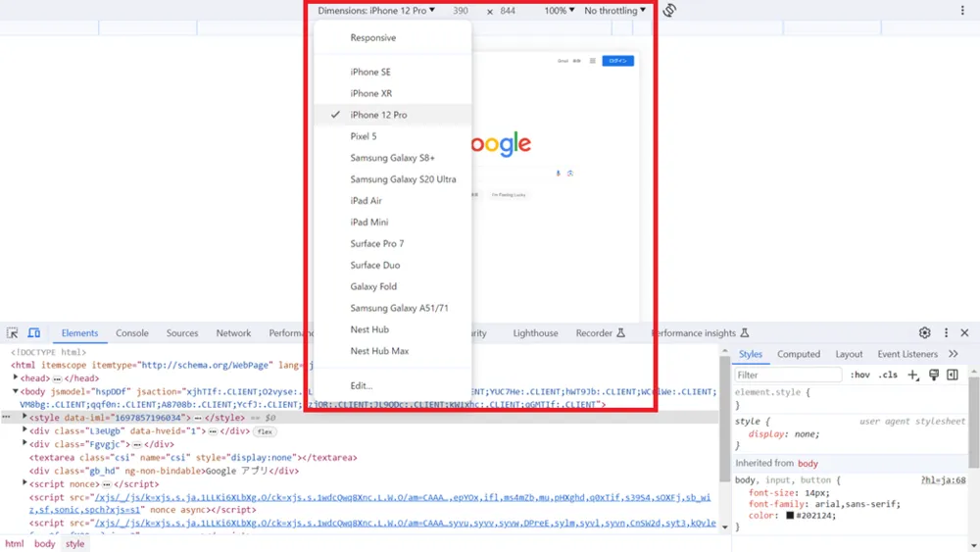Open DevTools settings gear
The image size is (980, 552).
pyautogui.click(x=924, y=333)
